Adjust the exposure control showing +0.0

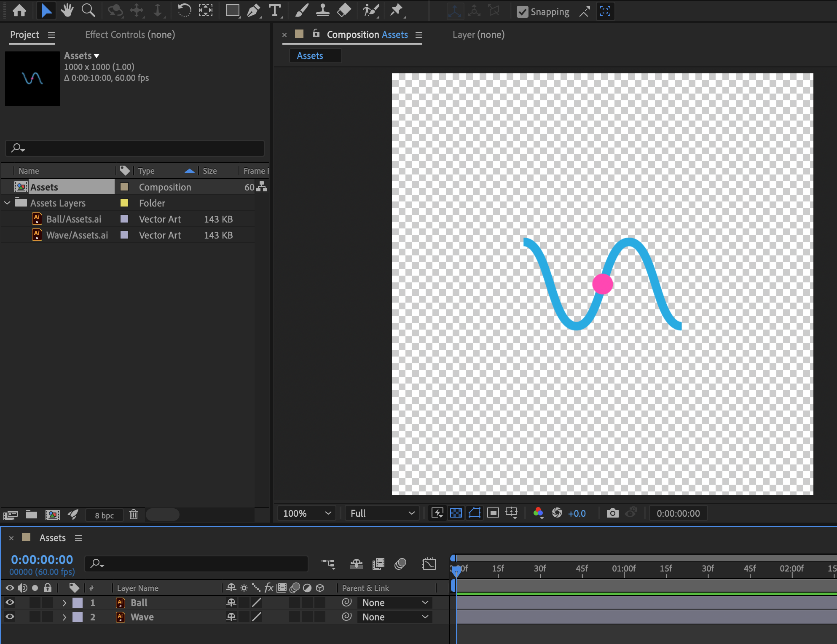[x=577, y=513]
